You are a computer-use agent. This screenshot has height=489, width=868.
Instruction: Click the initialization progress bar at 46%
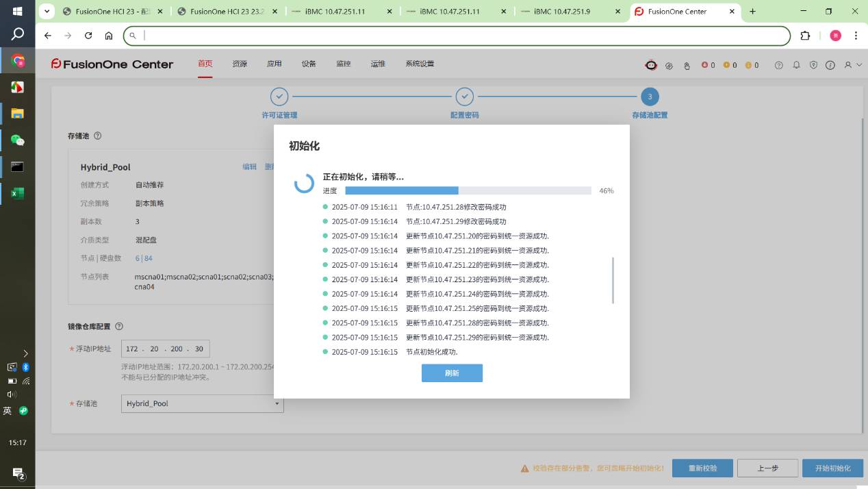[468, 190]
